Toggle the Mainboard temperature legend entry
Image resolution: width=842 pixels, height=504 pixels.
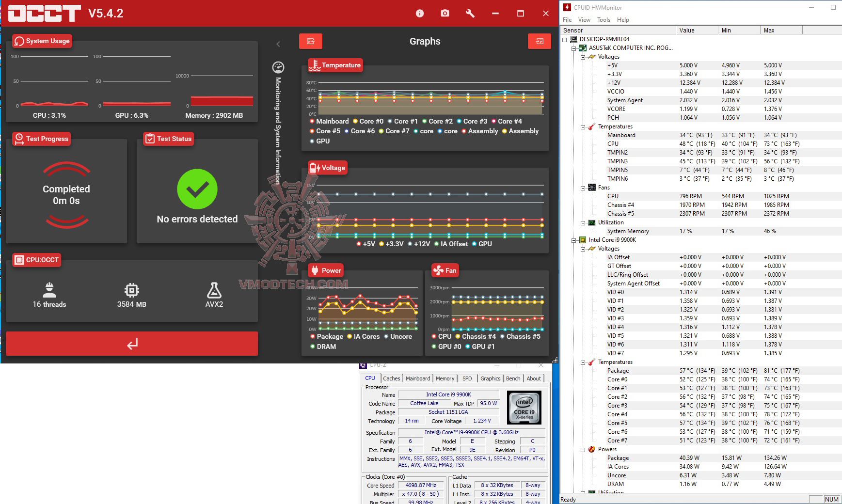[x=329, y=121]
